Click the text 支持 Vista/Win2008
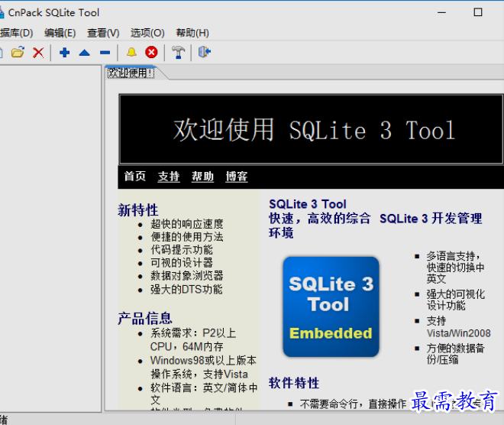504x425 pixels. click(459, 327)
